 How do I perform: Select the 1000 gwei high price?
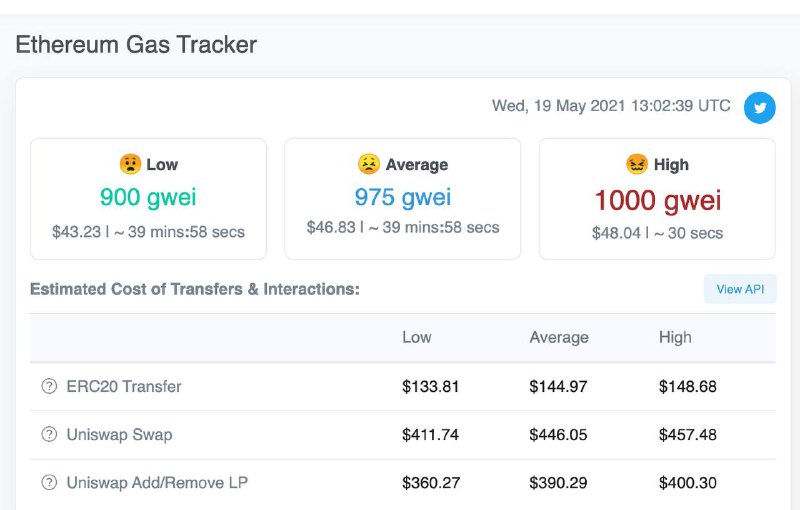[x=658, y=200]
